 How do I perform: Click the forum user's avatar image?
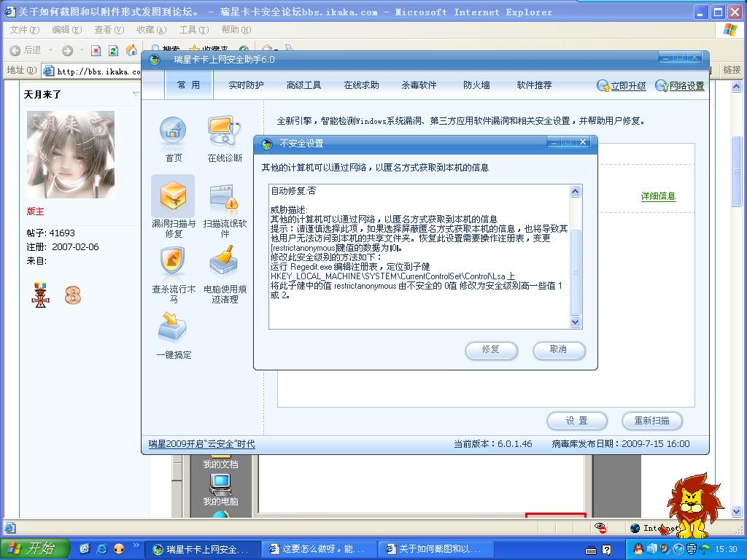coord(71,155)
